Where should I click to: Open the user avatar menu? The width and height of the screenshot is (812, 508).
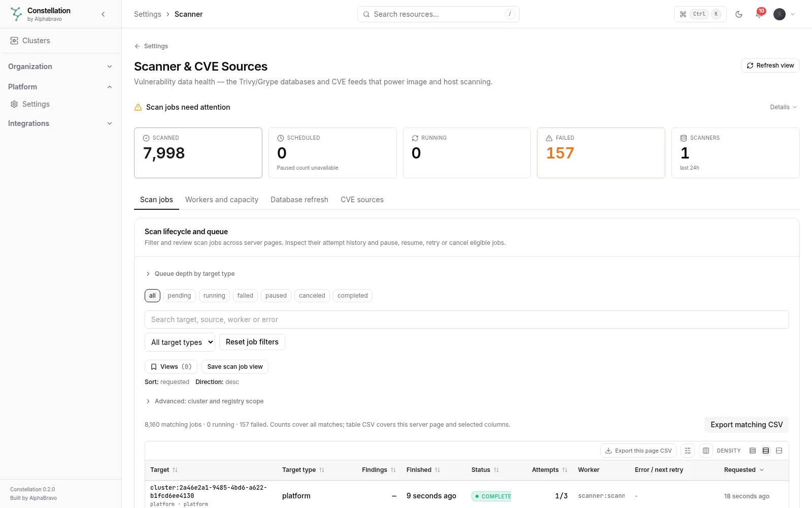[x=785, y=14]
